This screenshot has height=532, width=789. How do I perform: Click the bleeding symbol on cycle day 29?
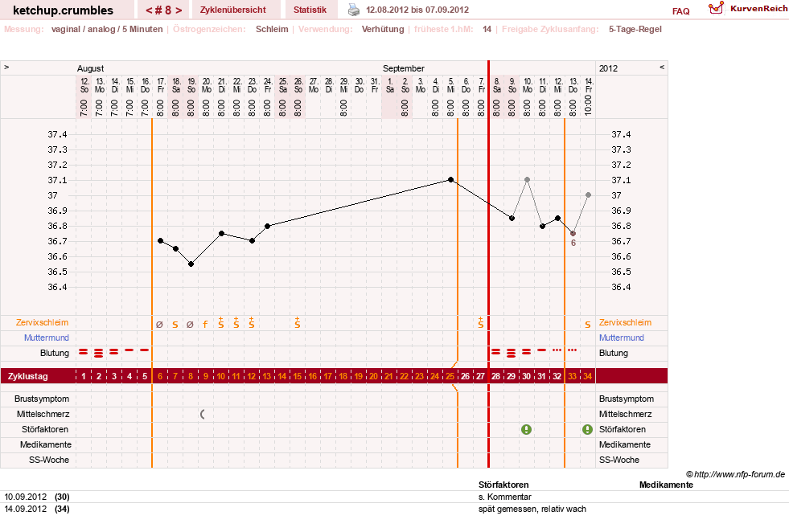click(512, 353)
